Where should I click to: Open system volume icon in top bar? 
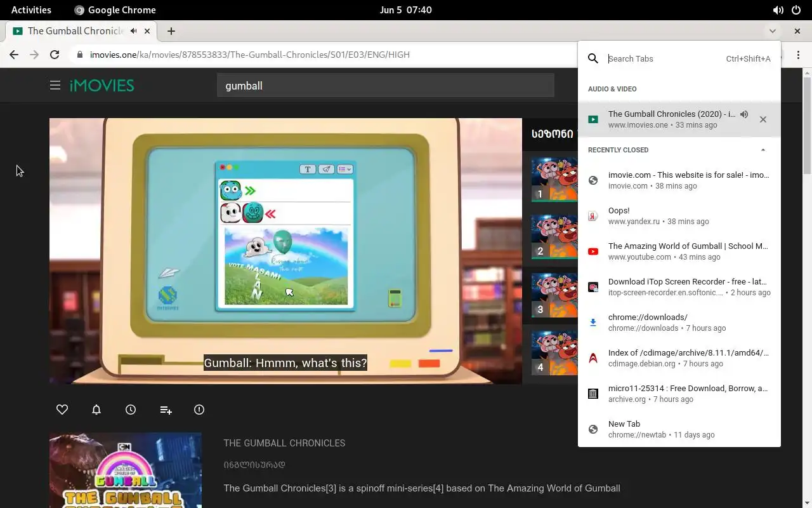(778, 10)
